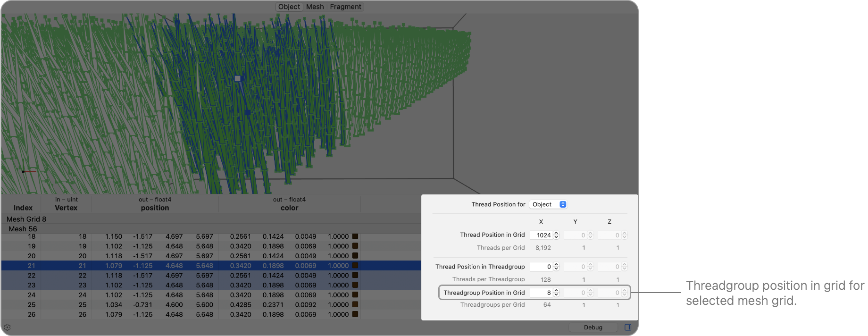Click the white square vertex handle in the 3D view
The width and height of the screenshot is (868, 336).
237,79
